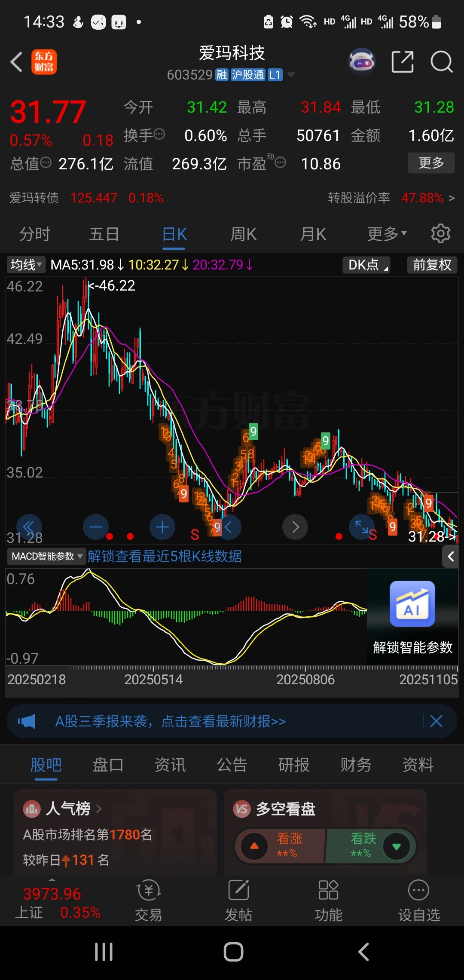This screenshot has width=464, height=980.
Task: Switch to the 分时 chart tab
Action: 35,234
